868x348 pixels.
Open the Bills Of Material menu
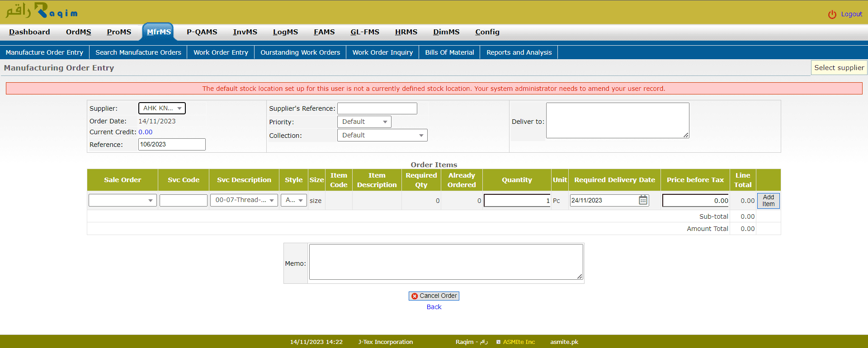[449, 52]
